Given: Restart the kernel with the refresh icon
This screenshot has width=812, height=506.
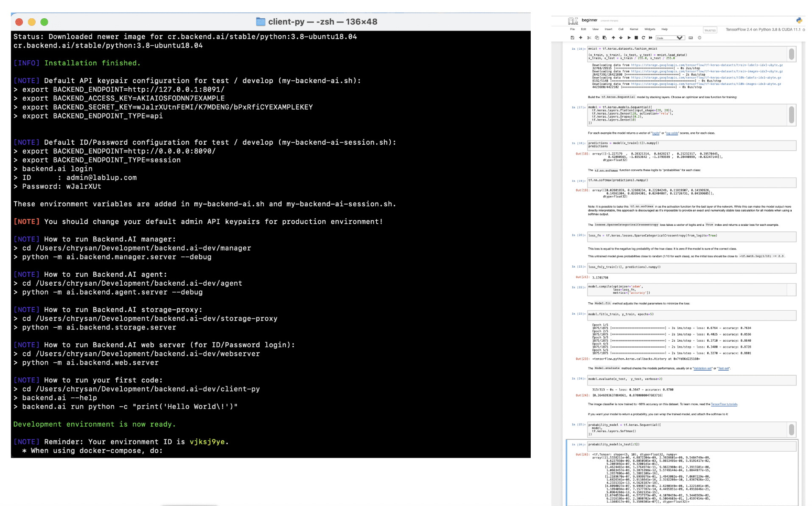Looking at the screenshot, I should pos(643,38).
